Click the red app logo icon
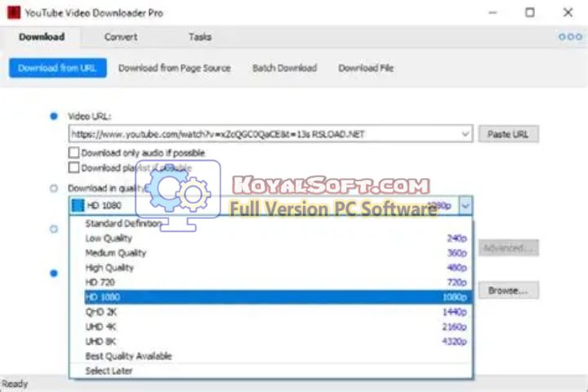Image resolution: width=588 pixels, height=392 pixels. [x=14, y=12]
